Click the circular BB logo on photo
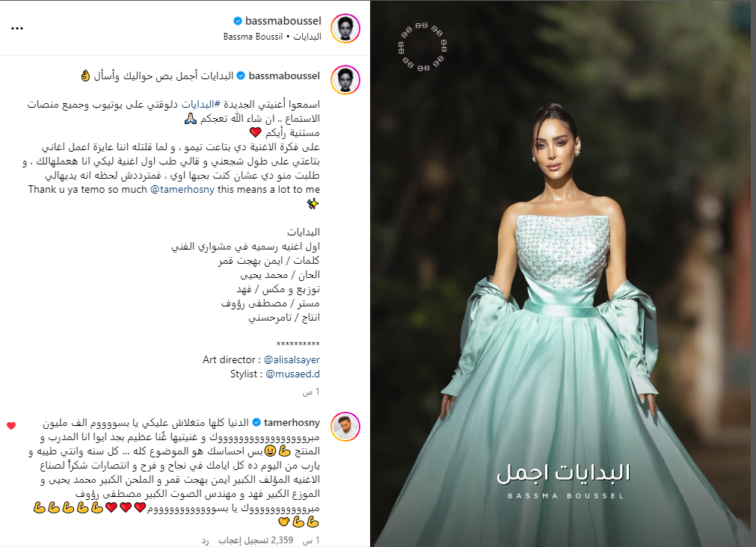The width and height of the screenshot is (756, 547). point(422,47)
